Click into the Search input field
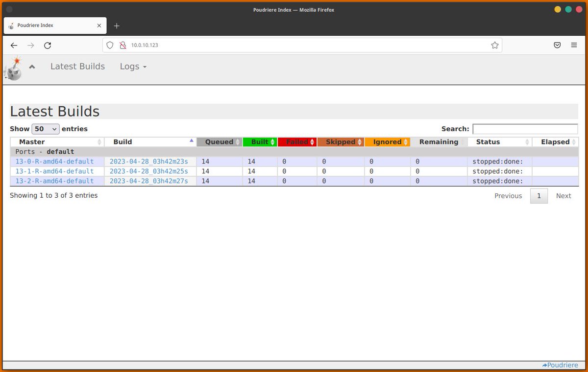The image size is (588, 372). (x=525, y=129)
